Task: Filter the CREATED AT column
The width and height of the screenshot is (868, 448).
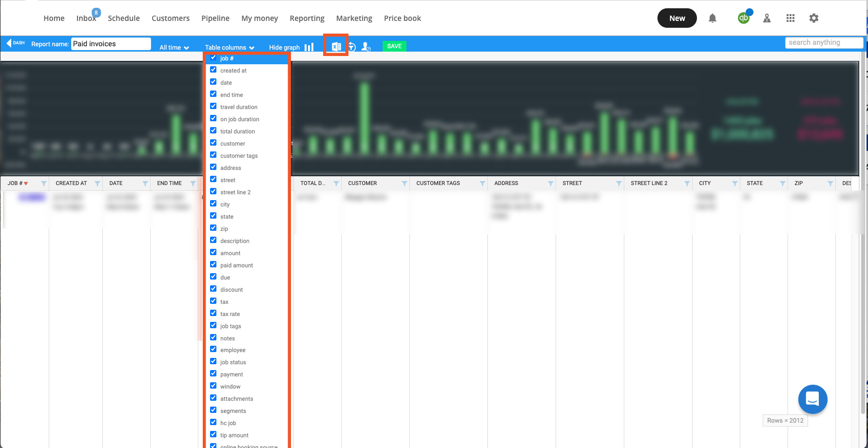Action: tap(97, 184)
